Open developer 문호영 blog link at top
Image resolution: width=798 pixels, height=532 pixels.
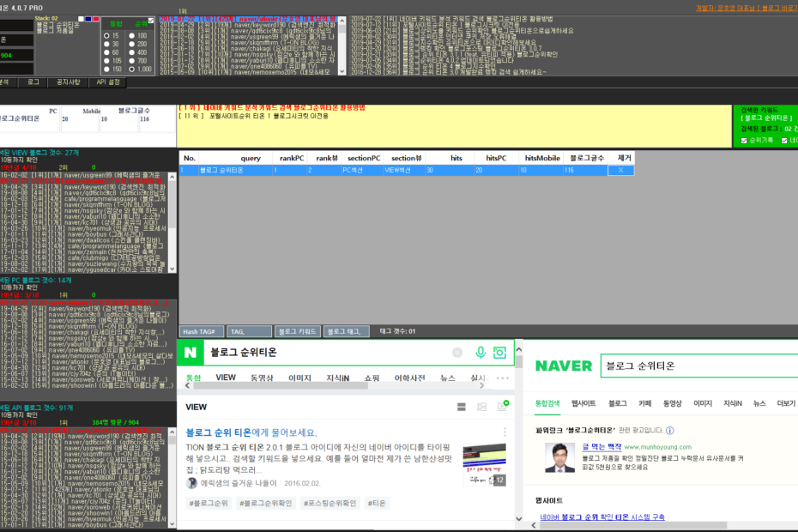click(x=747, y=8)
